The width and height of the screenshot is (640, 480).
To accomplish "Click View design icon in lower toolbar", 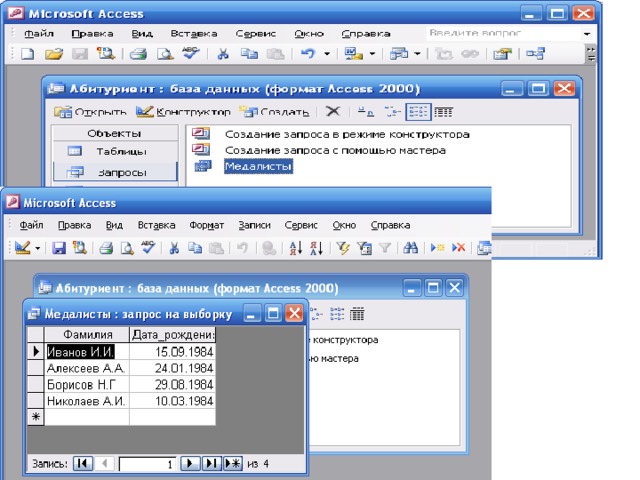I will point(22,247).
